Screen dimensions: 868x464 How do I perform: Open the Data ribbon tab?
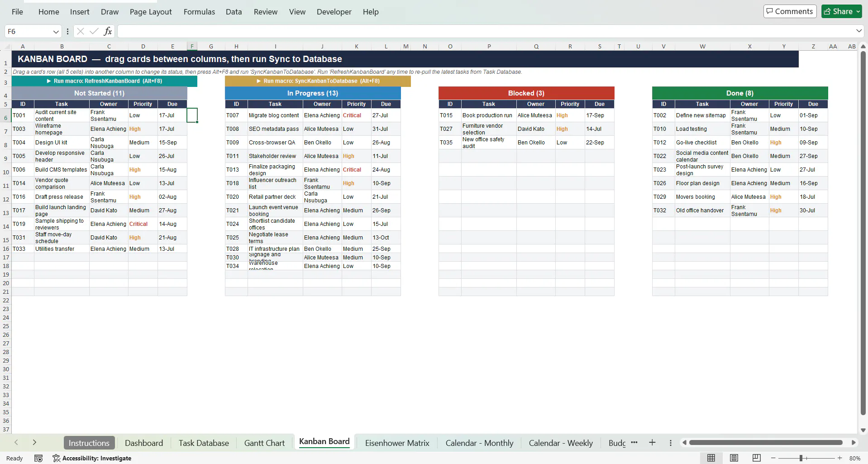click(x=234, y=12)
